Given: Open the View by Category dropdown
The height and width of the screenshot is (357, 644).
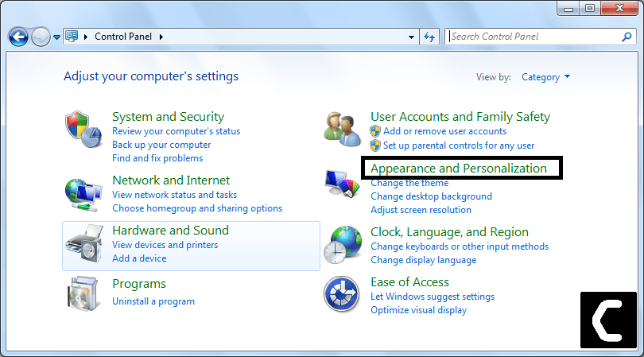Looking at the screenshot, I should point(546,77).
